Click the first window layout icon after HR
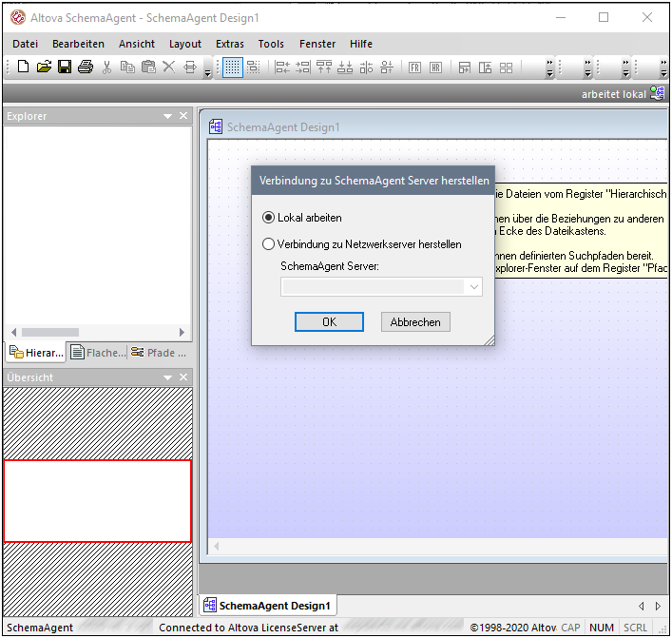The width and height of the screenshot is (672, 638). (465, 68)
